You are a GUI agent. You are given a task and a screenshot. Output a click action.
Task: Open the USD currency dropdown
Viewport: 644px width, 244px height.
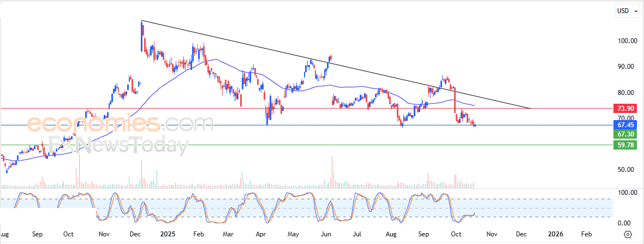tap(627, 10)
